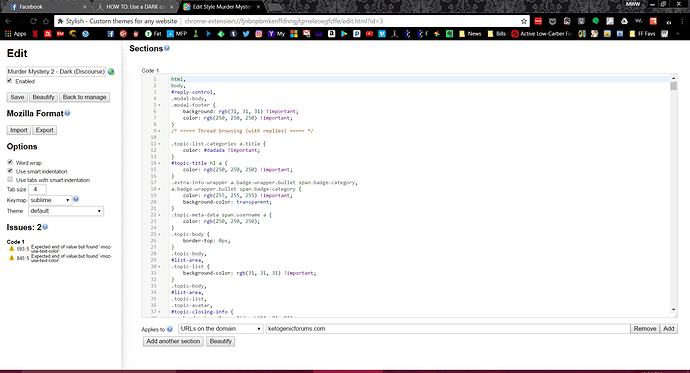Open the Keymap sublime dropdown
The width and height of the screenshot is (690, 373).
(50, 200)
